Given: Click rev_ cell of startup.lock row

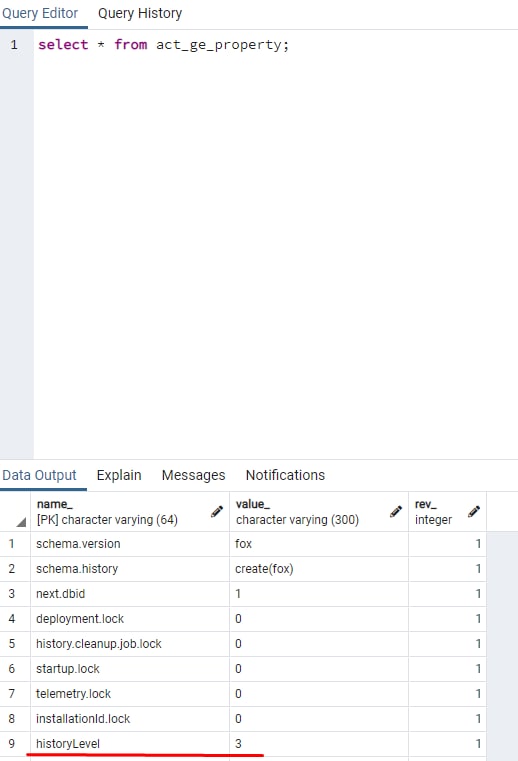Looking at the screenshot, I should (x=447, y=669).
